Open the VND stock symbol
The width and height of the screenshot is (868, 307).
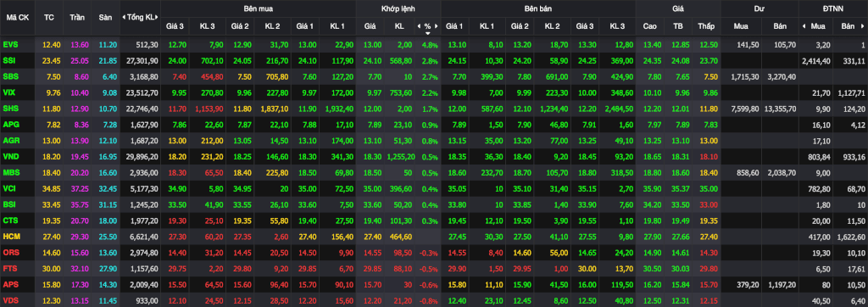10,157
